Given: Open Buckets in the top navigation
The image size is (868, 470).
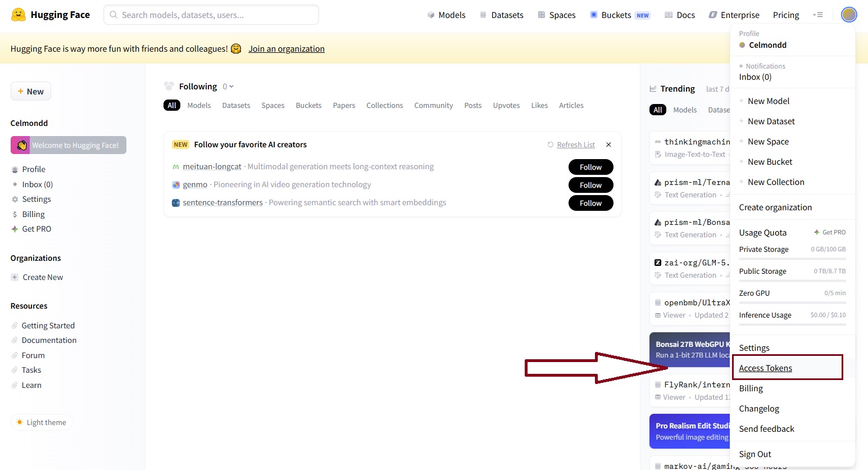Looking at the screenshot, I should coord(620,15).
